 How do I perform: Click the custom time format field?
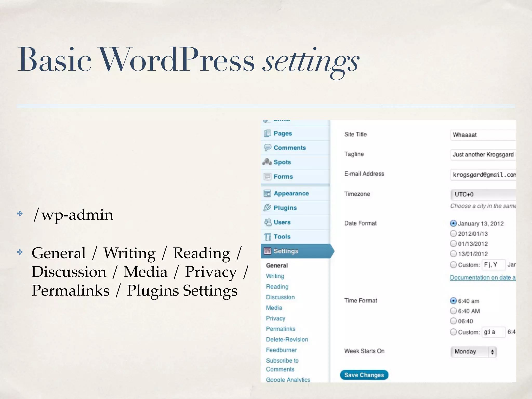point(494,332)
